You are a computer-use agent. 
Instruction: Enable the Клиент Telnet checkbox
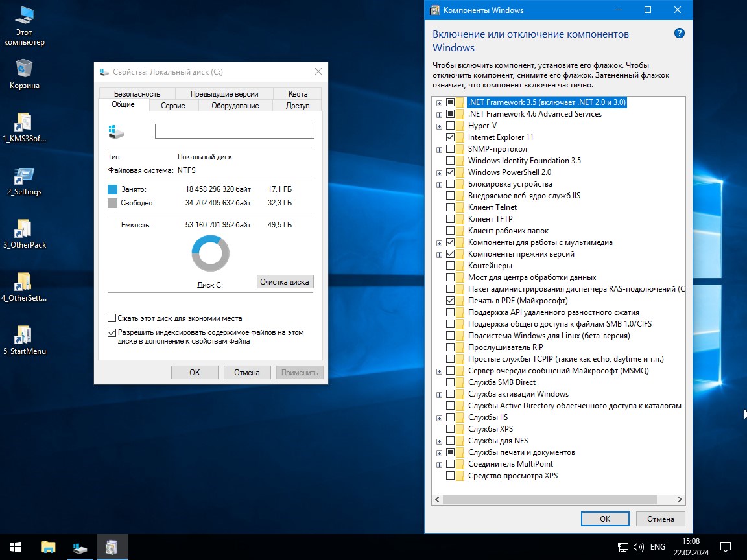tap(450, 207)
